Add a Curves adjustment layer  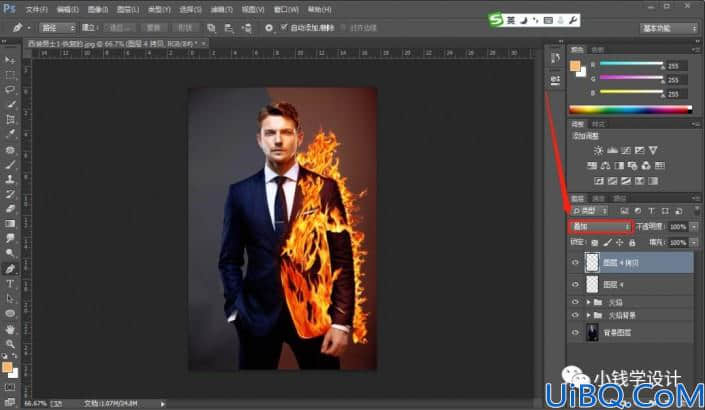point(626,150)
